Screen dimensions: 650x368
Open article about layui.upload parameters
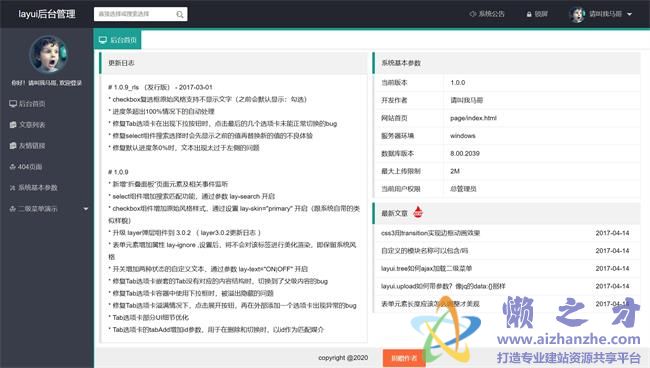pyautogui.click(x=443, y=286)
